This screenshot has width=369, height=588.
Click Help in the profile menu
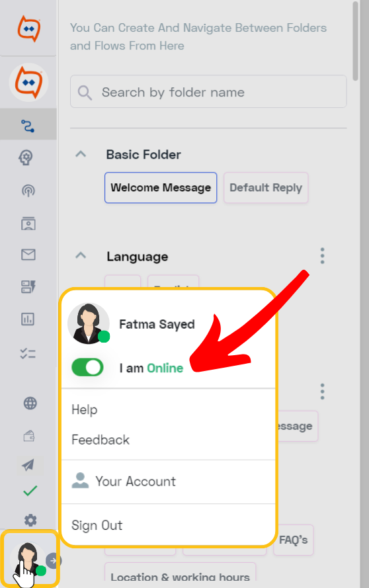click(85, 409)
